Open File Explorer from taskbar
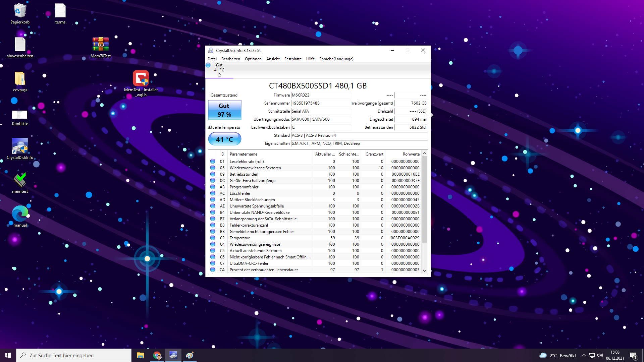The width and height of the screenshot is (644, 362). point(141,355)
